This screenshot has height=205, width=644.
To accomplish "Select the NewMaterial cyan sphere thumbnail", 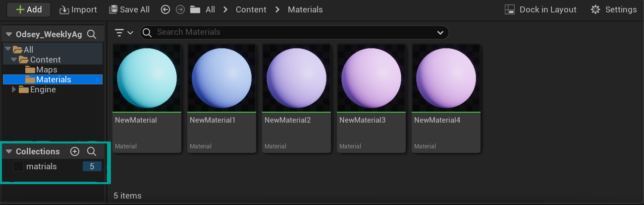I will tap(147, 78).
